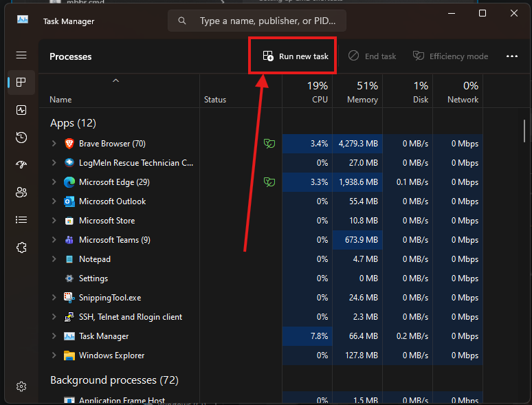The image size is (532, 405).
Task: Click the vertical scrollbar thumb
Action: pos(524,131)
